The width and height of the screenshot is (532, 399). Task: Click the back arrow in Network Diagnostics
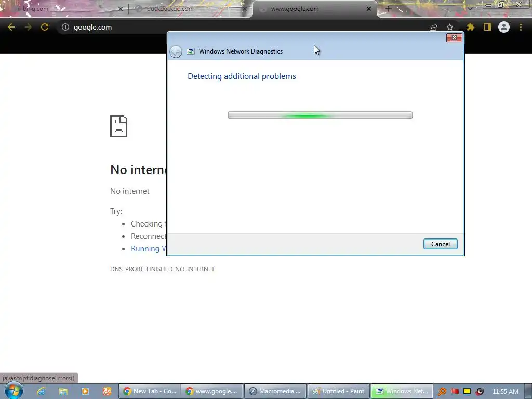click(x=176, y=51)
